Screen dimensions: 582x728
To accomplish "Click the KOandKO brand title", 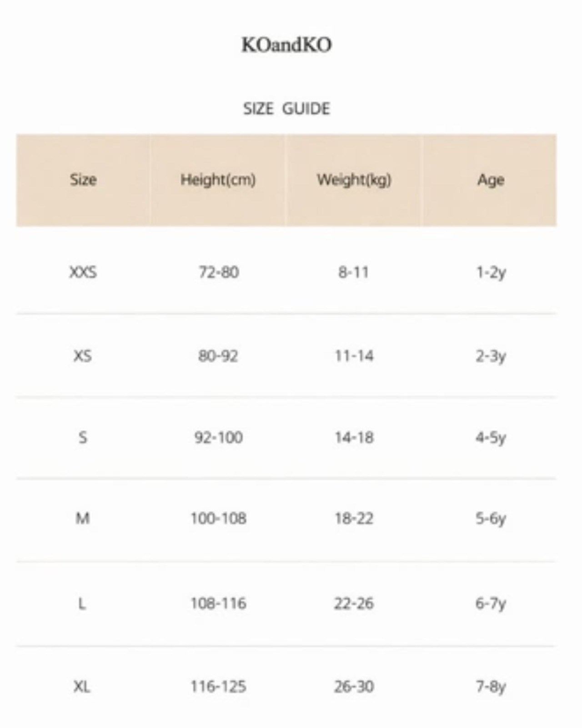I will [286, 45].
